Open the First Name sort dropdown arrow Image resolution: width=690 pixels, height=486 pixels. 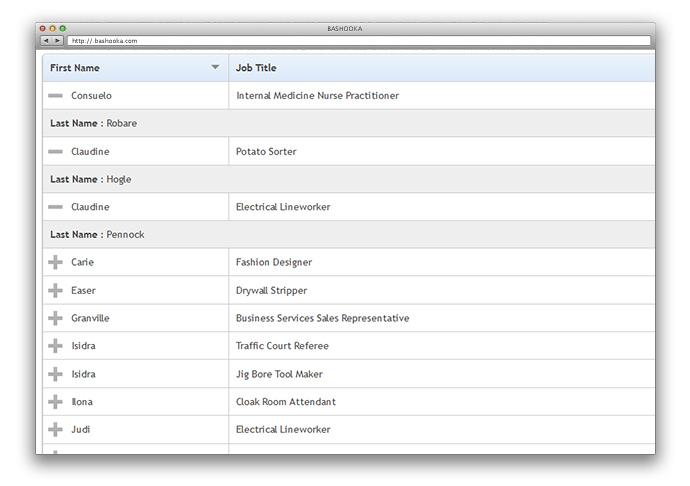click(x=215, y=68)
